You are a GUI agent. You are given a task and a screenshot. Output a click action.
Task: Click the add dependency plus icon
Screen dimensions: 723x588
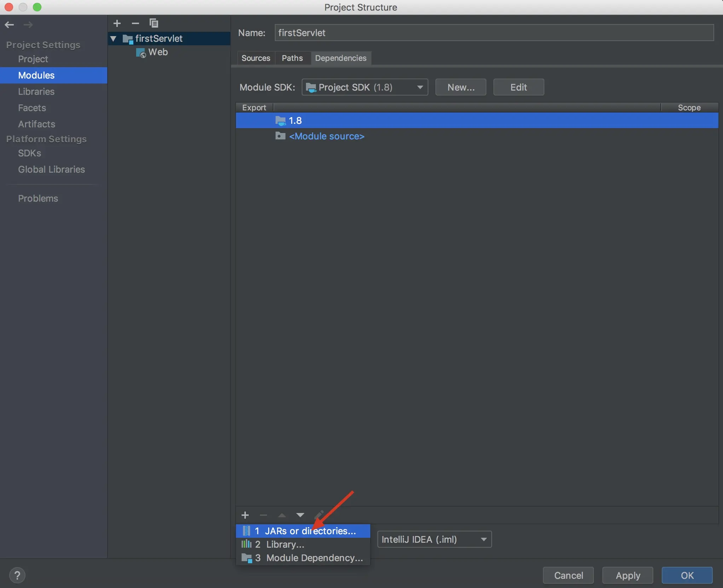tap(245, 515)
